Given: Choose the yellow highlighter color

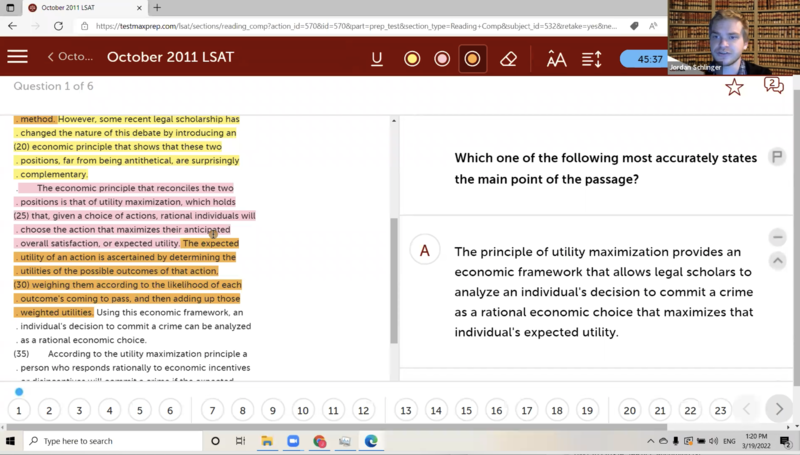Looking at the screenshot, I should (x=411, y=59).
